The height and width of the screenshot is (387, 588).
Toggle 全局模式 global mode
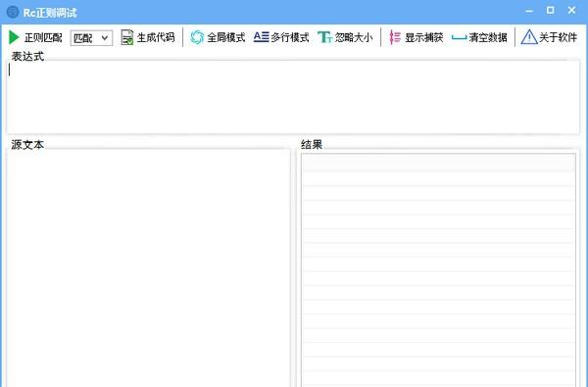[x=218, y=37]
